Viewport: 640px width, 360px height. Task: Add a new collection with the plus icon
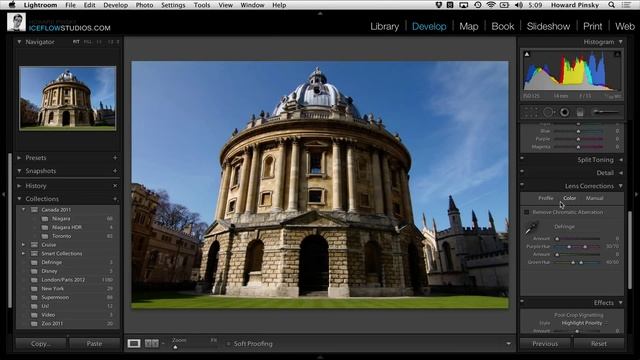tap(115, 199)
